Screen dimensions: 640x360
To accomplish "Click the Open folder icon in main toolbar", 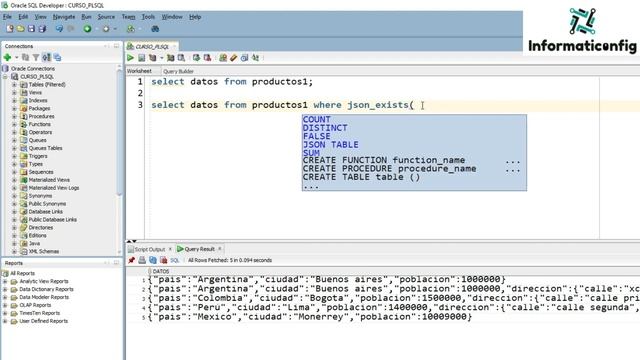I will [x=20, y=29].
